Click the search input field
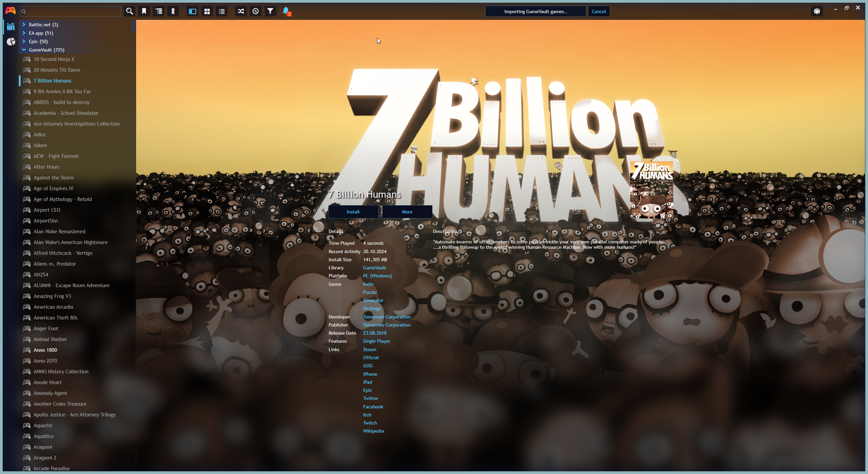Image resolution: width=868 pixels, height=474 pixels. point(70,11)
